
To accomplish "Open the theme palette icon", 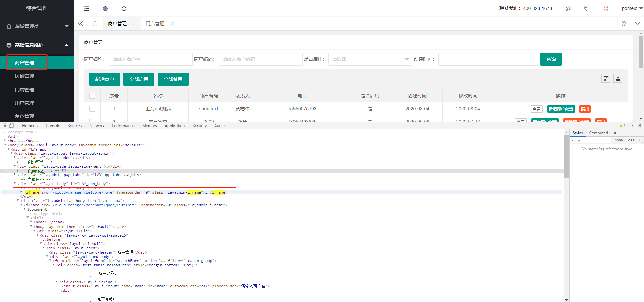I will coord(568,9).
